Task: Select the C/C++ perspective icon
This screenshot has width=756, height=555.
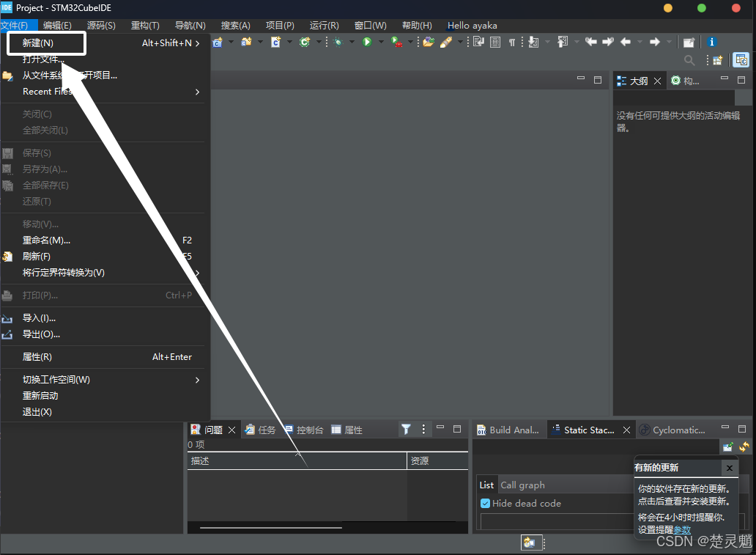Action: click(x=741, y=60)
